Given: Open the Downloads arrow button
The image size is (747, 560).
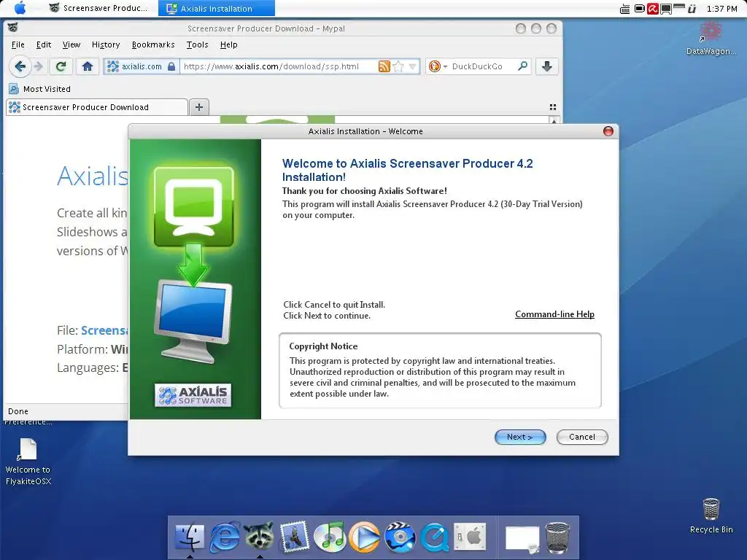Looking at the screenshot, I should (547, 66).
